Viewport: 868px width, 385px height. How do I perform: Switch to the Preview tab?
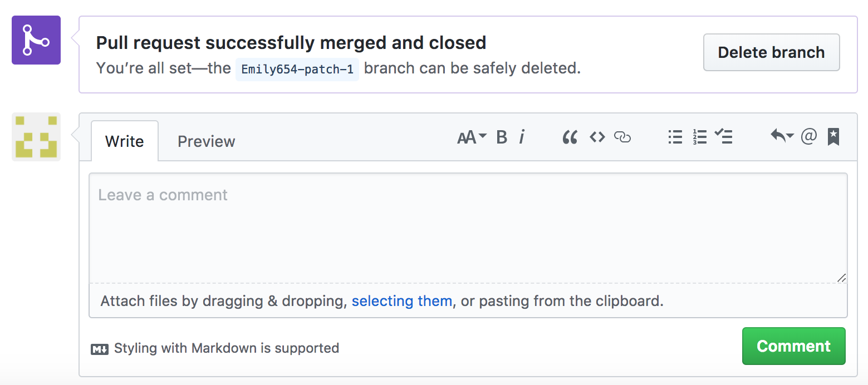[206, 141]
